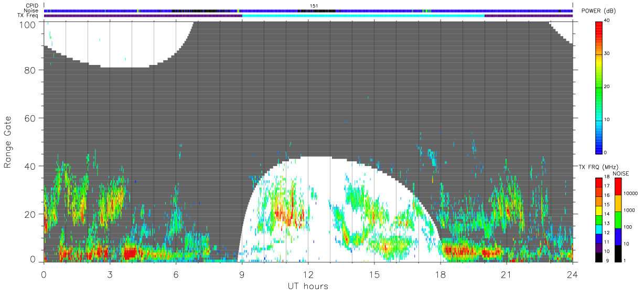Click cyan segment of TX Freq strip
The width and height of the screenshot is (644, 297).
click(x=363, y=15)
